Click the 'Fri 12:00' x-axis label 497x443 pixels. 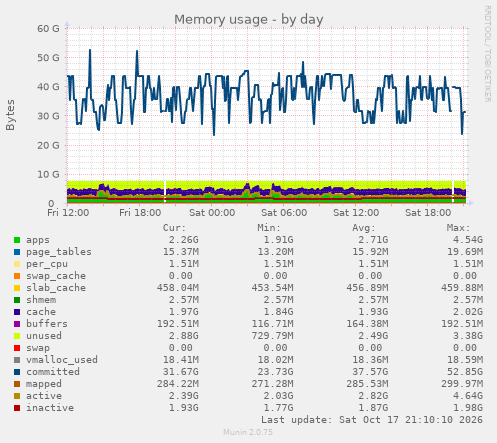(68, 213)
